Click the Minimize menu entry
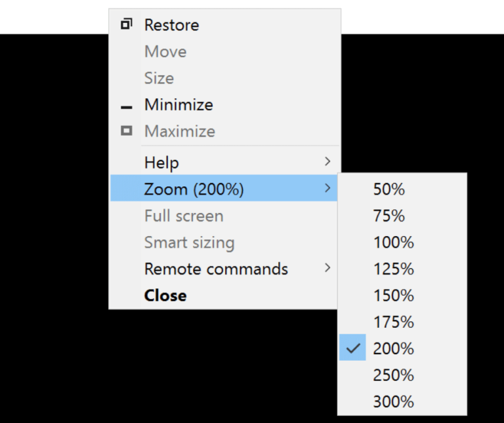 pos(224,105)
